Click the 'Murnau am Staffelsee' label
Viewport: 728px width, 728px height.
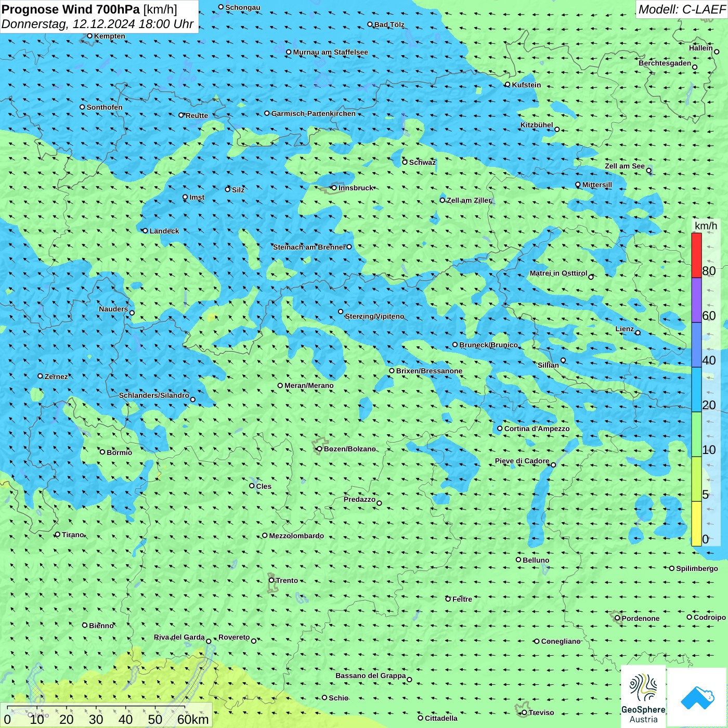[x=330, y=52]
